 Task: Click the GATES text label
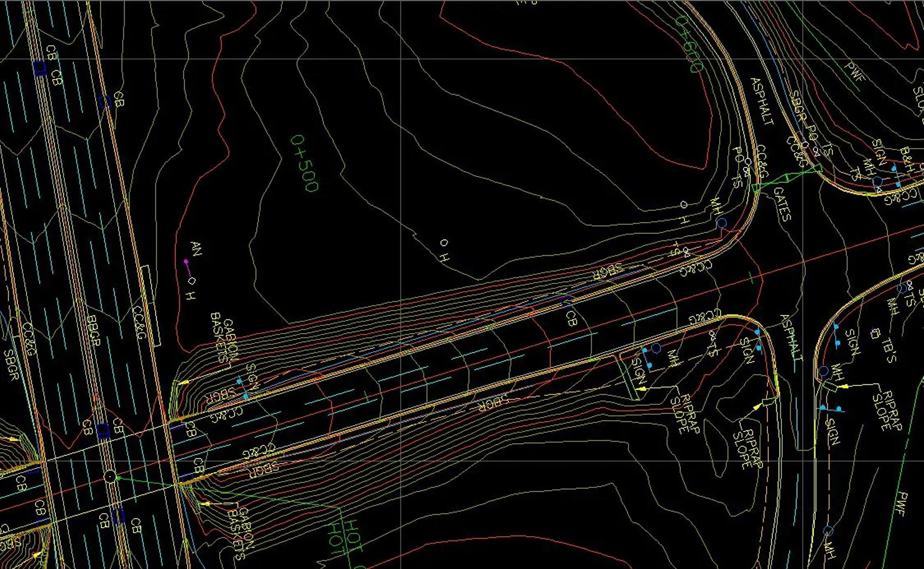(x=783, y=204)
